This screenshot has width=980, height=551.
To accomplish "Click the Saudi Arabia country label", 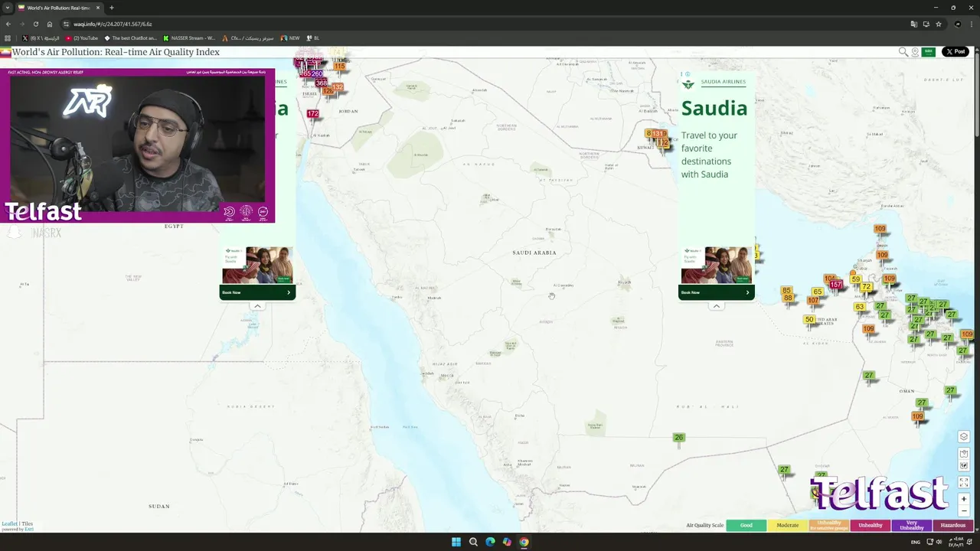I will (x=534, y=253).
